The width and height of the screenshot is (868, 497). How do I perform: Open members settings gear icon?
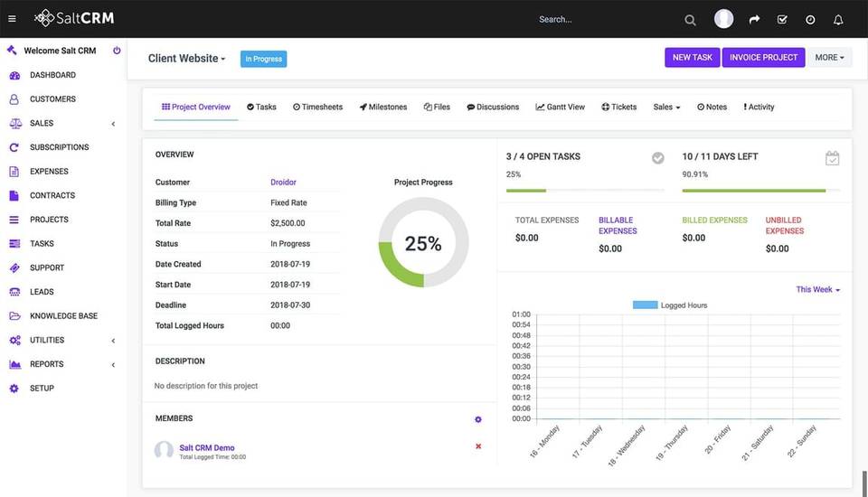click(x=478, y=419)
